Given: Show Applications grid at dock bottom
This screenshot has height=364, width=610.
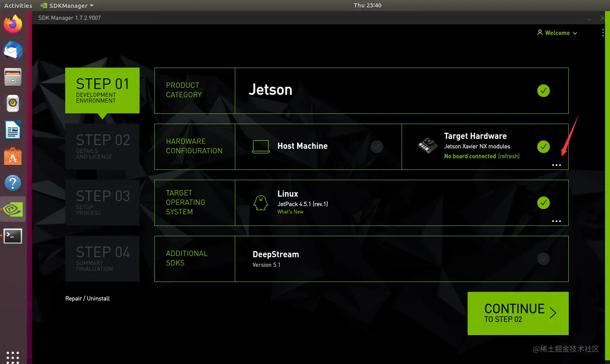Looking at the screenshot, I should 13,357.
